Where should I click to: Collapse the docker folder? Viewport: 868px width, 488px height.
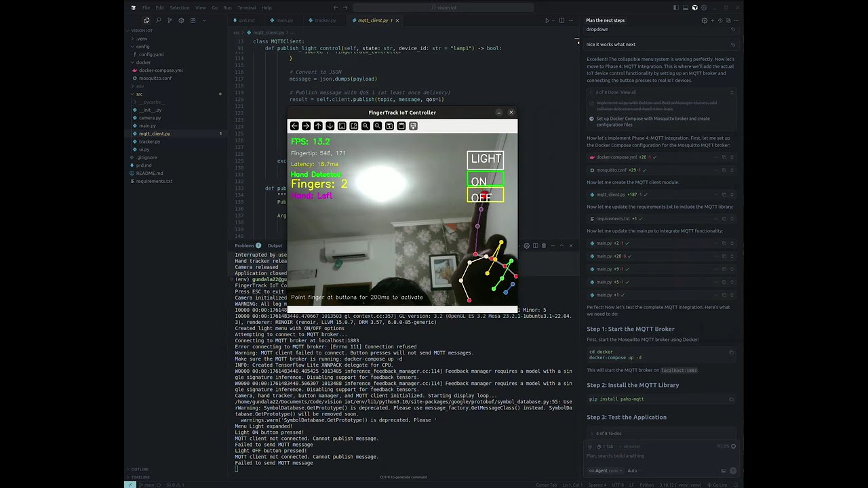coord(143,62)
